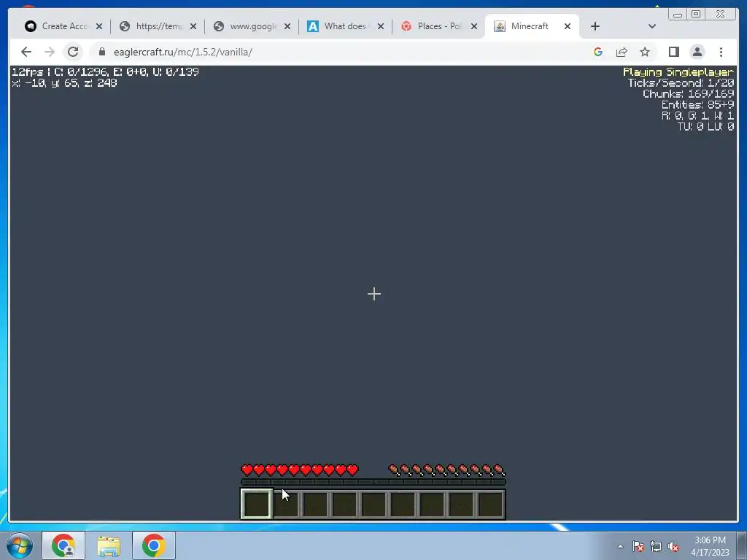Switch to the https://temp tab
The image size is (747, 560).
pyautogui.click(x=158, y=26)
